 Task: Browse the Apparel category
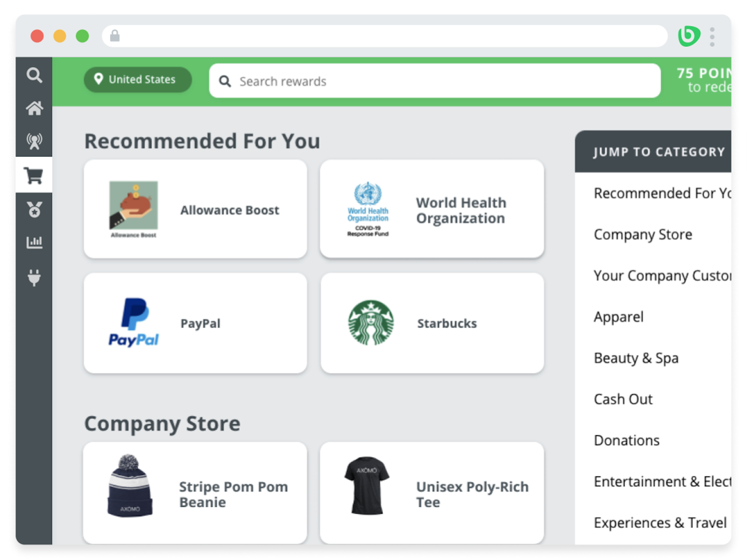pos(618,317)
